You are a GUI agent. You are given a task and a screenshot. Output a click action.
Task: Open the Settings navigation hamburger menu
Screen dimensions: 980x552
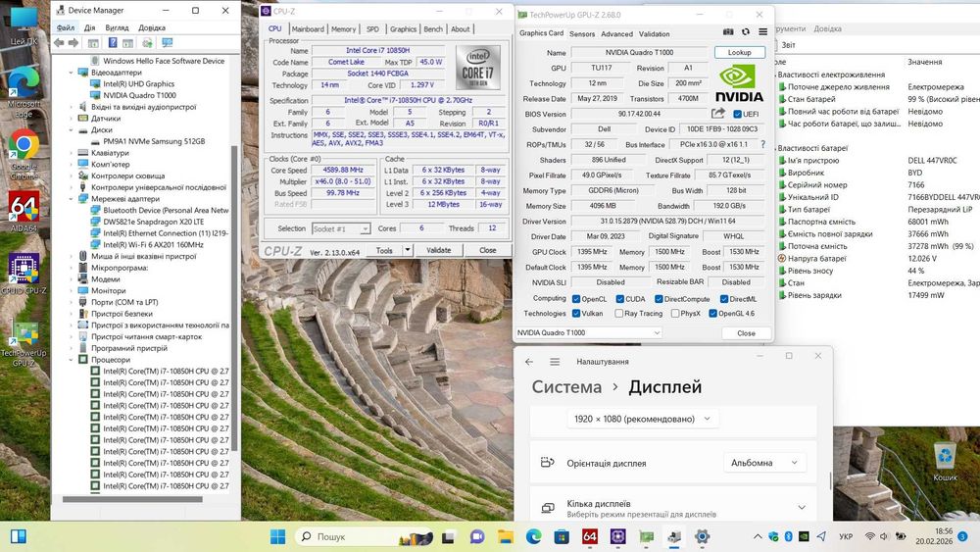pos(555,362)
